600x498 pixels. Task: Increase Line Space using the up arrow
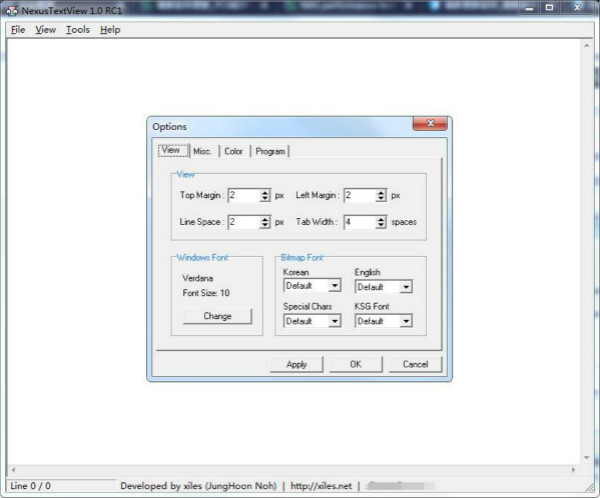tap(265, 218)
